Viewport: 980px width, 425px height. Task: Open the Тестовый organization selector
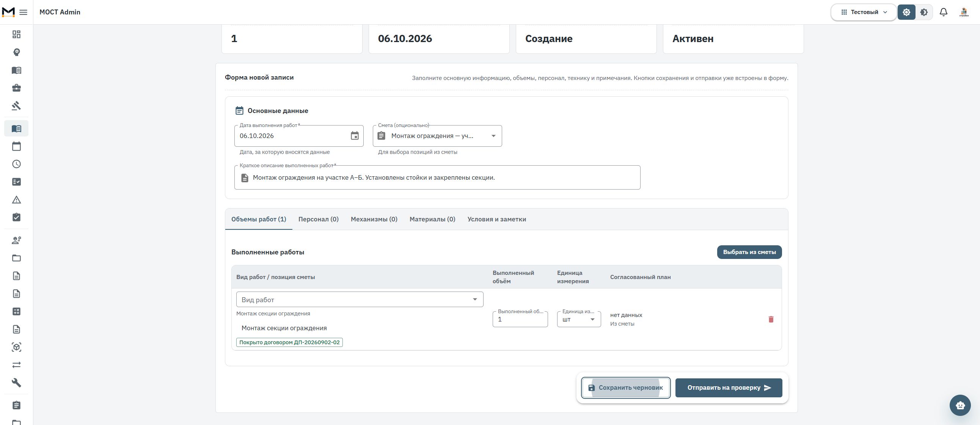(x=864, y=12)
